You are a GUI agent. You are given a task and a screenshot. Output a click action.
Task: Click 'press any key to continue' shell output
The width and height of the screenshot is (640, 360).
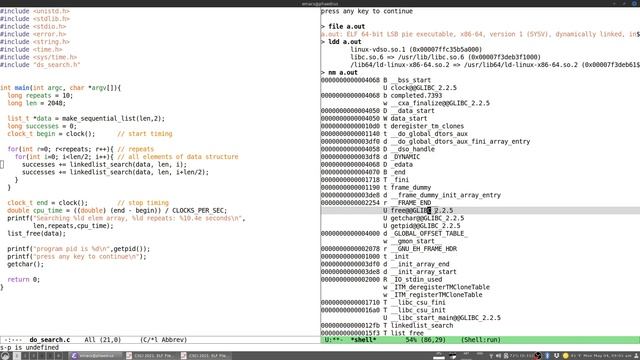click(367, 11)
